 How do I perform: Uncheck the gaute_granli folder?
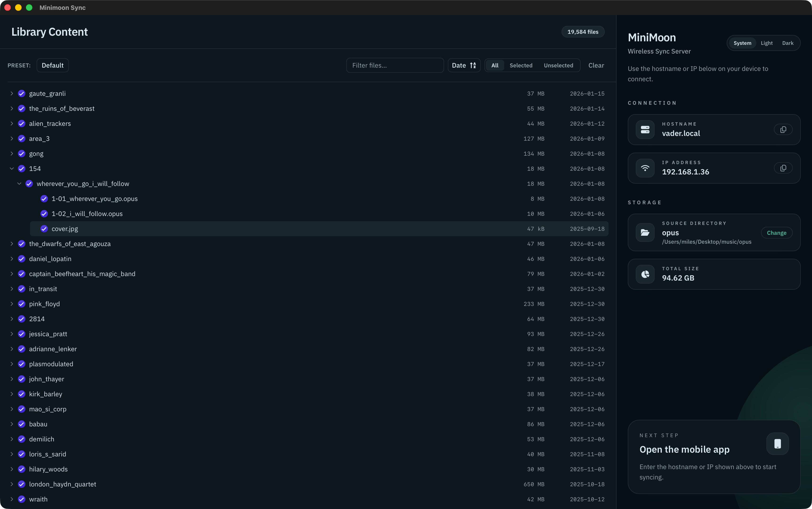pyautogui.click(x=21, y=94)
